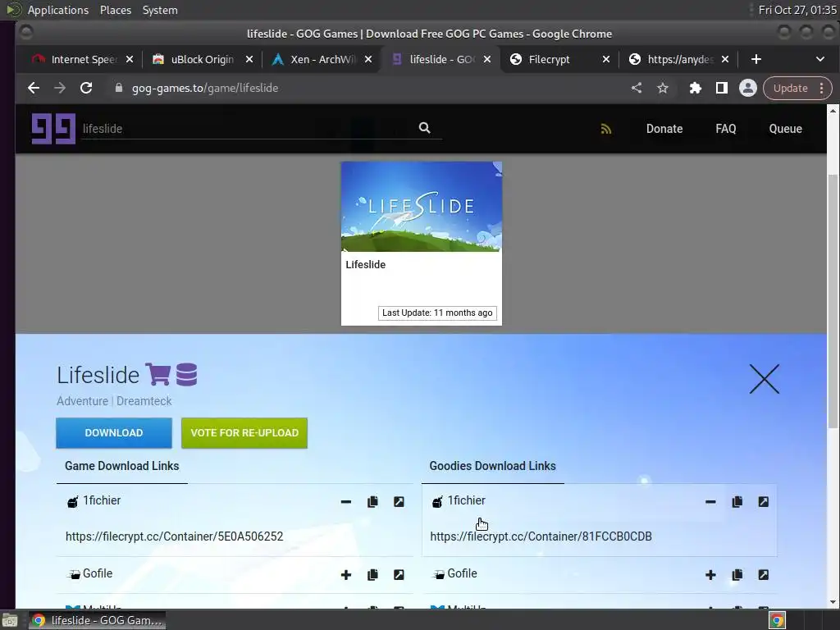This screenshot has width=840, height=630.
Task: Open the Goodies filecrypt link ending 81FCCB0CDB
Action: coord(541,536)
